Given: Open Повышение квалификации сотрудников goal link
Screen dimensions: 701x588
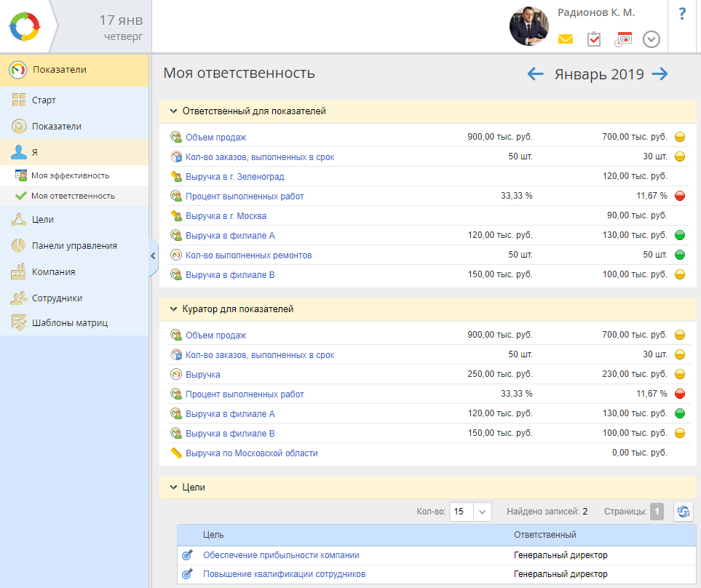Looking at the screenshot, I should tap(284, 574).
